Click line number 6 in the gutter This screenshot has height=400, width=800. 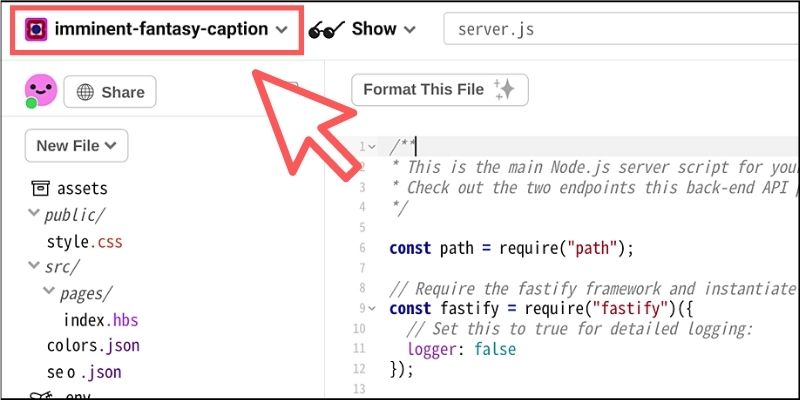(x=362, y=248)
